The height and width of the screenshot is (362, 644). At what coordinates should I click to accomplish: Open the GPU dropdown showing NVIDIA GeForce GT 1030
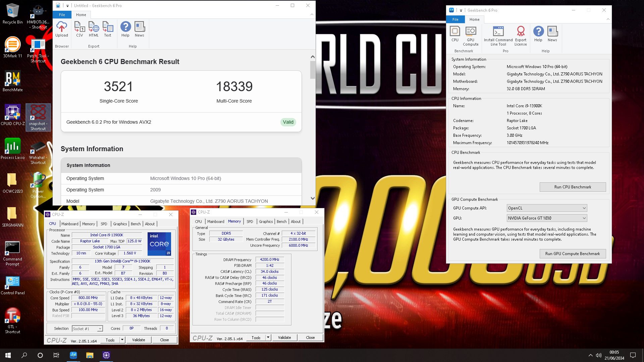pos(547,218)
